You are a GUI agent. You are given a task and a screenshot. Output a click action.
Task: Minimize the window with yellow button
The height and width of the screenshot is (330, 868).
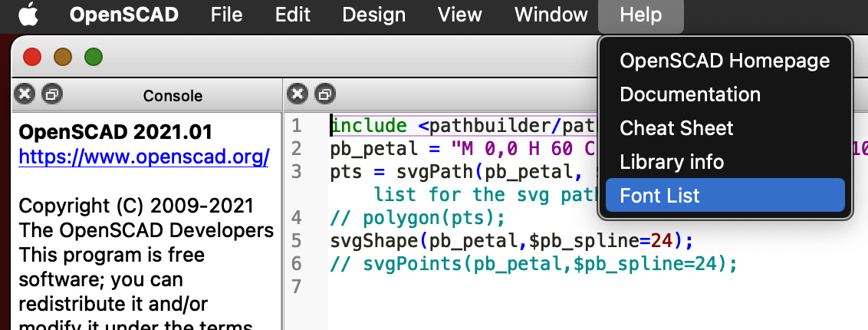[63, 57]
